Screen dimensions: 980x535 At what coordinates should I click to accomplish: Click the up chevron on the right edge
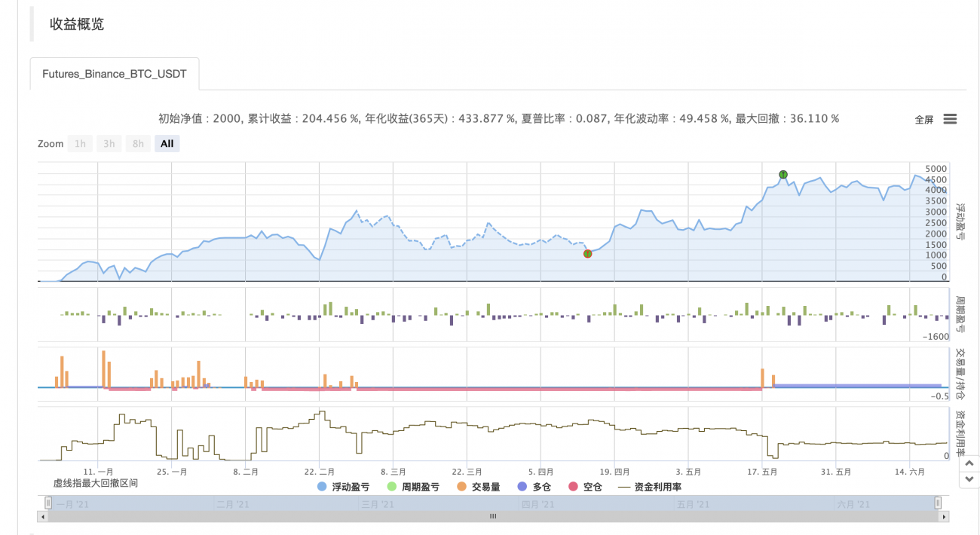click(x=969, y=462)
